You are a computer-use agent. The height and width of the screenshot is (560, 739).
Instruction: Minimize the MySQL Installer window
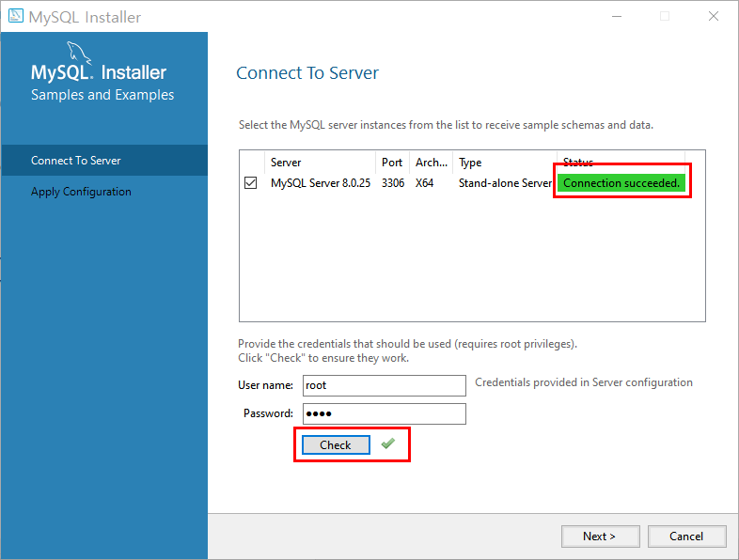(617, 17)
